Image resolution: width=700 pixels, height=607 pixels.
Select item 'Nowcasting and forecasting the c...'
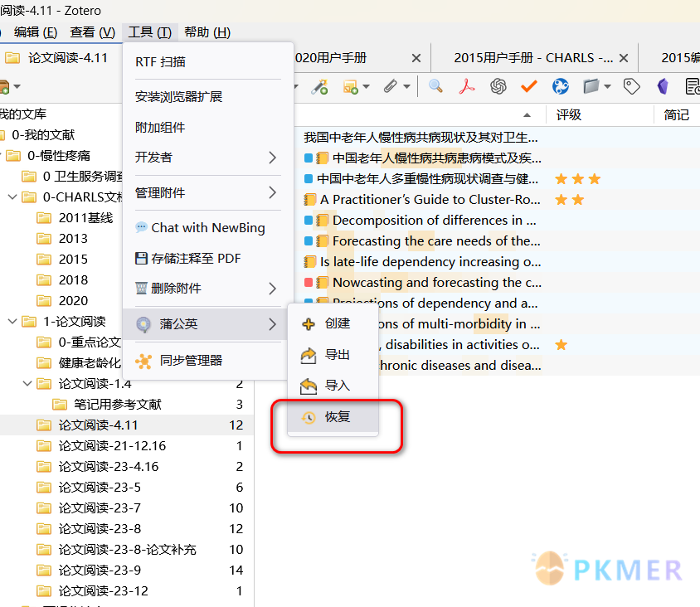point(437,283)
